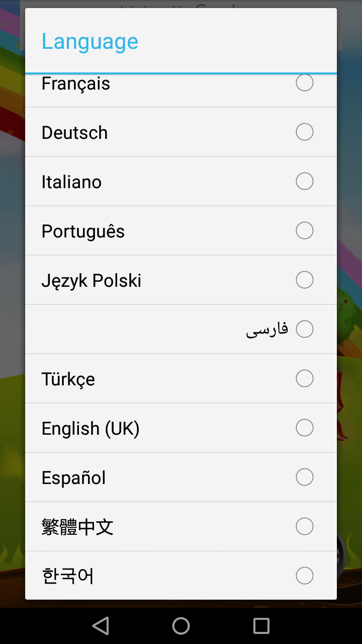Choose the Italiano radio button
The width and height of the screenshot is (362, 644).
pyautogui.click(x=305, y=181)
